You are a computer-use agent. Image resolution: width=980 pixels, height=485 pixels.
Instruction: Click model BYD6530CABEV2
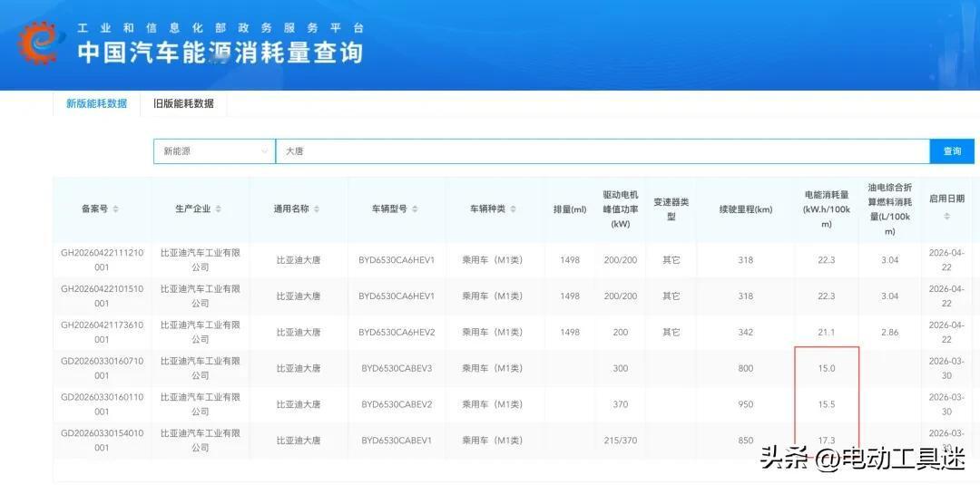point(397,404)
